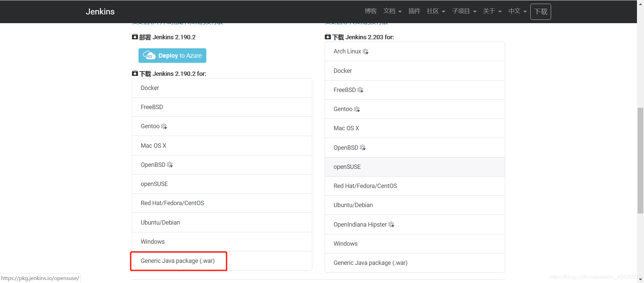644x283 pixels.
Task: Select OpenBSD under Jenkins 2.203
Action: click(415, 148)
